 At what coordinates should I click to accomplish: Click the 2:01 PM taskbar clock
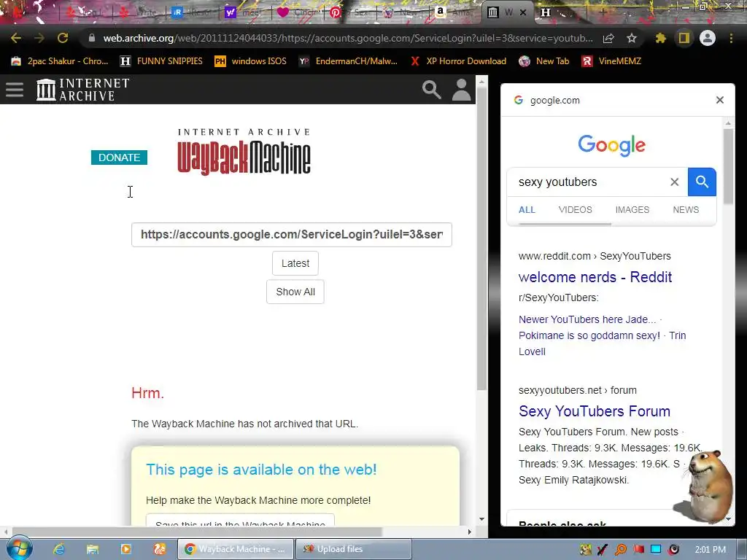pyautogui.click(x=710, y=550)
